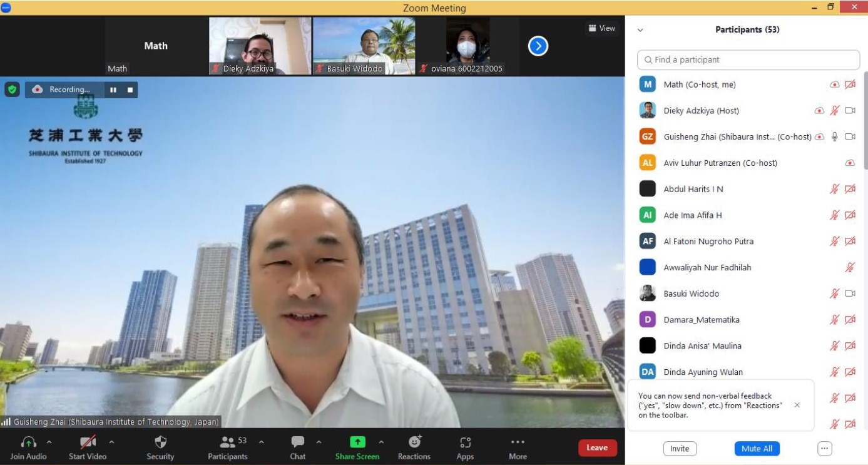Image resolution: width=868 pixels, height=465 pixels.
Task: Stop the meeting recording
Action: click(x=130, y=90)
